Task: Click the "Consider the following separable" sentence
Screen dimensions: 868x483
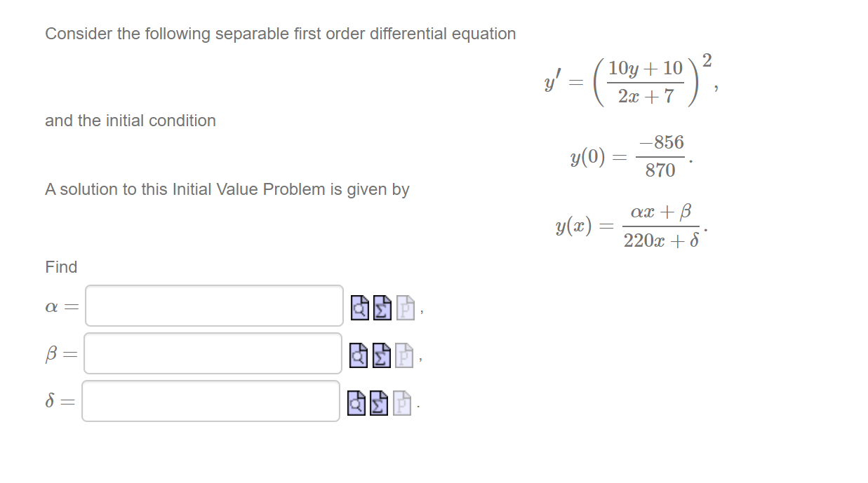Action: pyautogui.click(x=280, y=34)
